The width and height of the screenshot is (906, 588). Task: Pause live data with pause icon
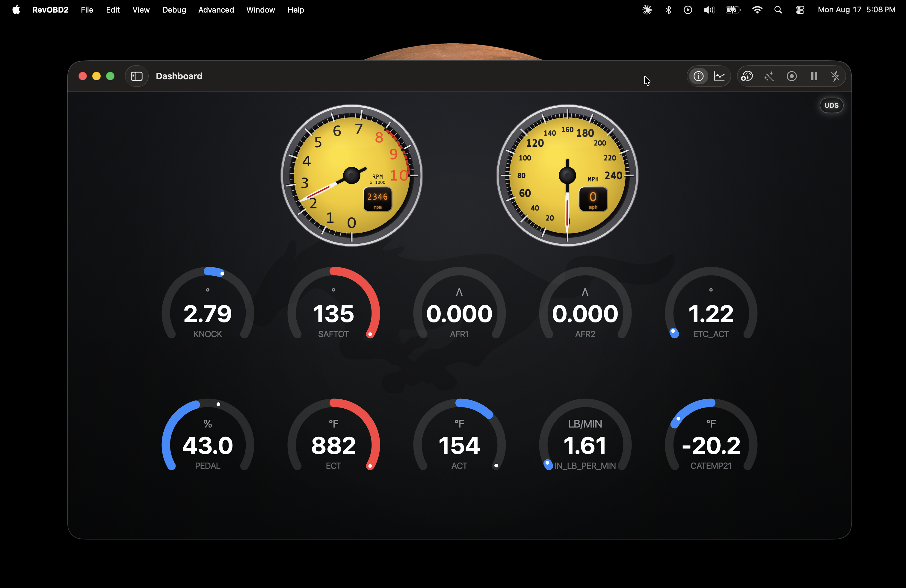click(814, 76)
